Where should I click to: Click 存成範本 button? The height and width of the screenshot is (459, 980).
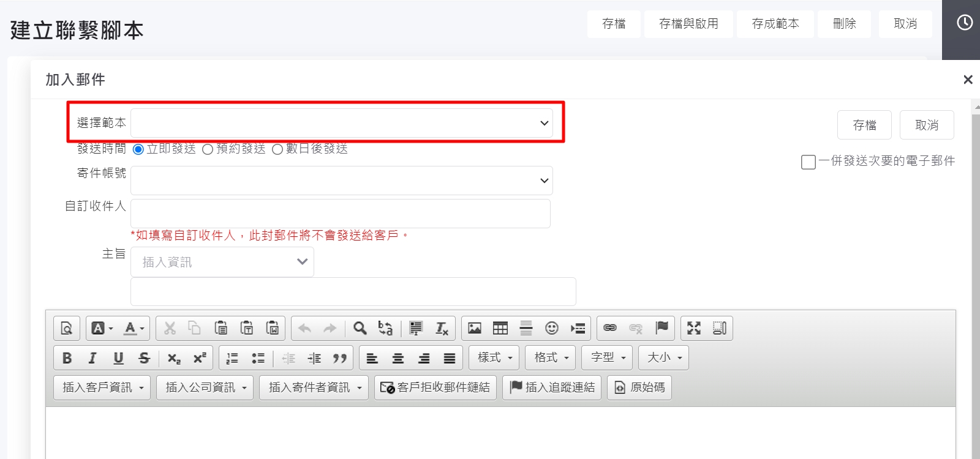(x=775, y=24)
